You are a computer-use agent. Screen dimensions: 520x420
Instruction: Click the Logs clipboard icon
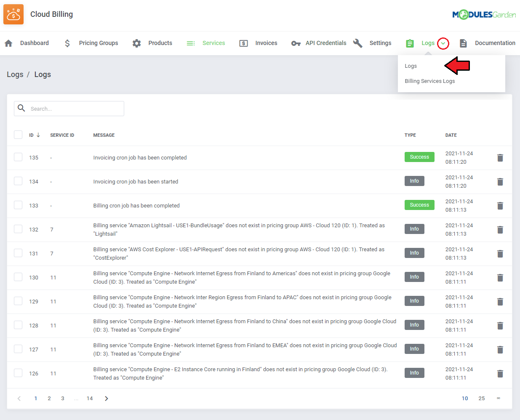click(x=410, y=43)
